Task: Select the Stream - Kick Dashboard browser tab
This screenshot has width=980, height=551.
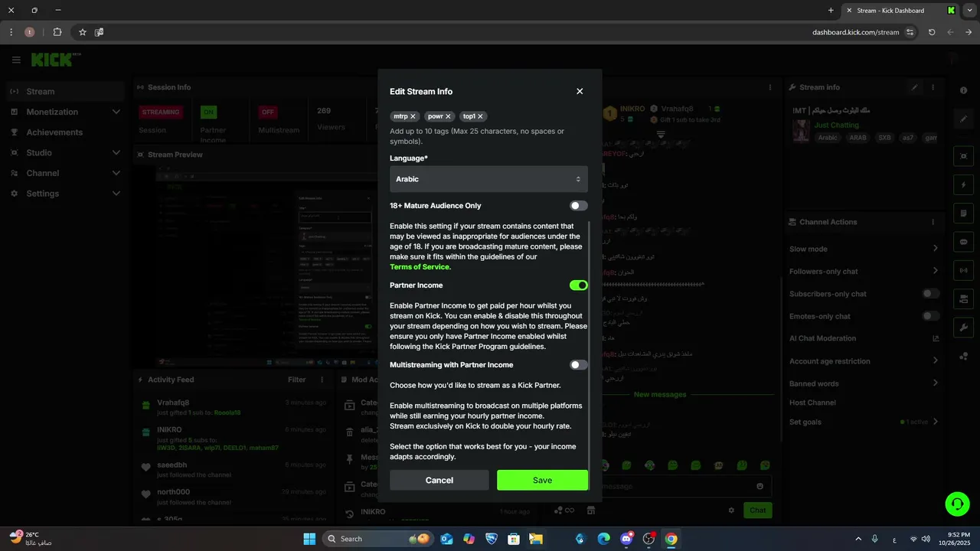Action: click(x=900, y=11)
